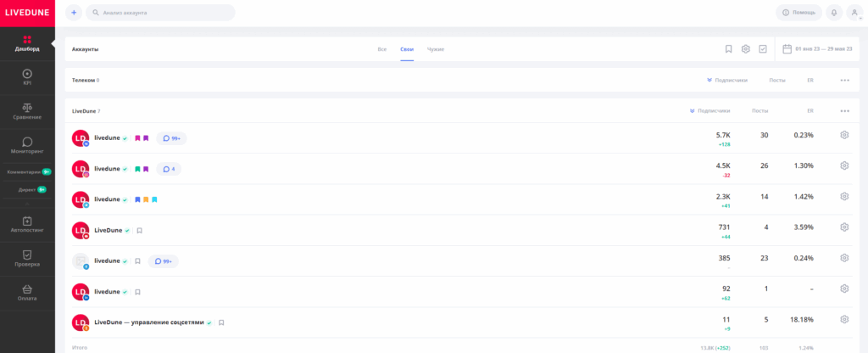This screenshot has width=868, height=353.
Task: Open the user profile menu
Action: pos(854,13)
